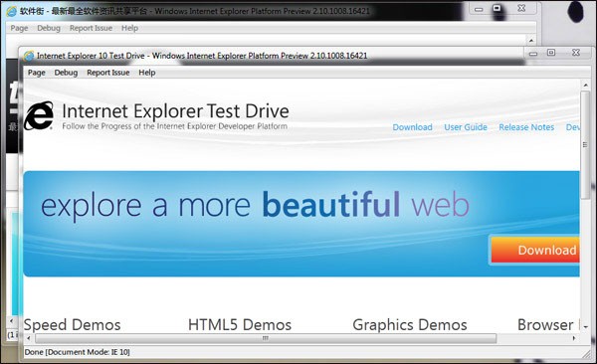Open the Page menu in the front window
Screen dimensions: 597x364
[36, 73]
